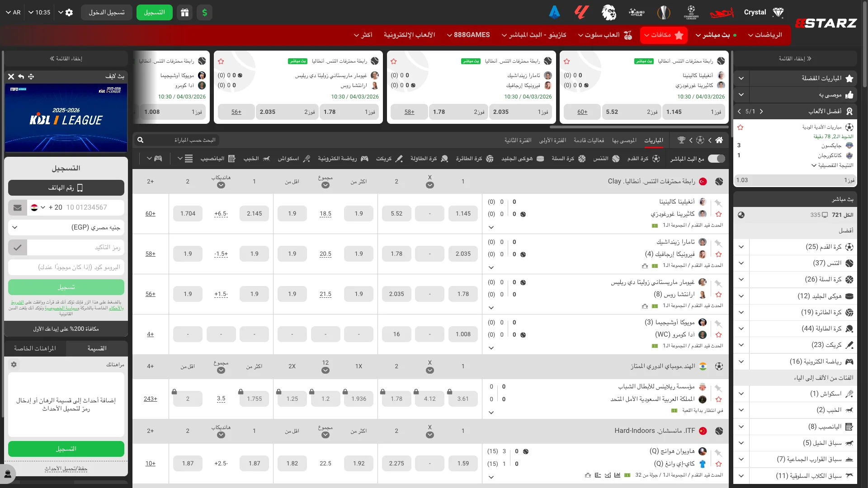The width and height of the screenshot is (868, 488).
Task: Switch to the الموصى بها tab
Action: (x=624, y=140)
